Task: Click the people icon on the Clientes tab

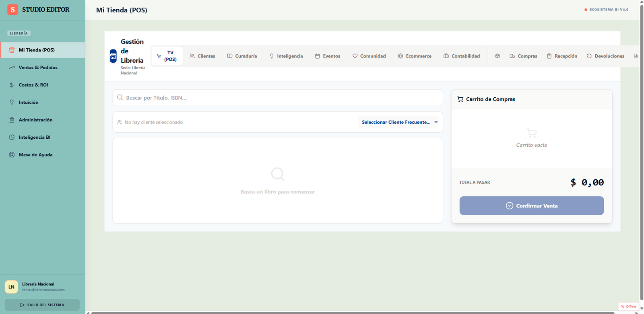Action: 192,56
